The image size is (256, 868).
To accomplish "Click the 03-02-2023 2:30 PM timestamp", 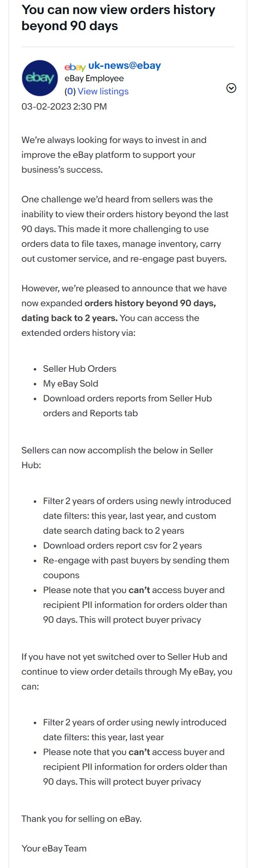I will [x=64, y=106].
